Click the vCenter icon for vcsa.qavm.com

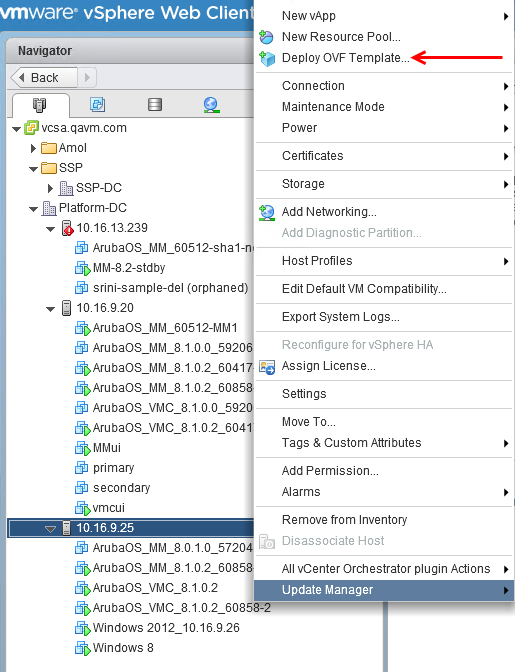32,128
